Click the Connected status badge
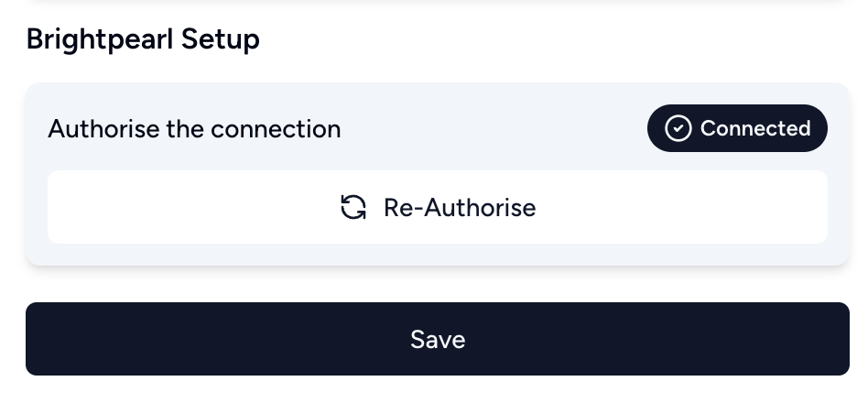 click(737, 128)
